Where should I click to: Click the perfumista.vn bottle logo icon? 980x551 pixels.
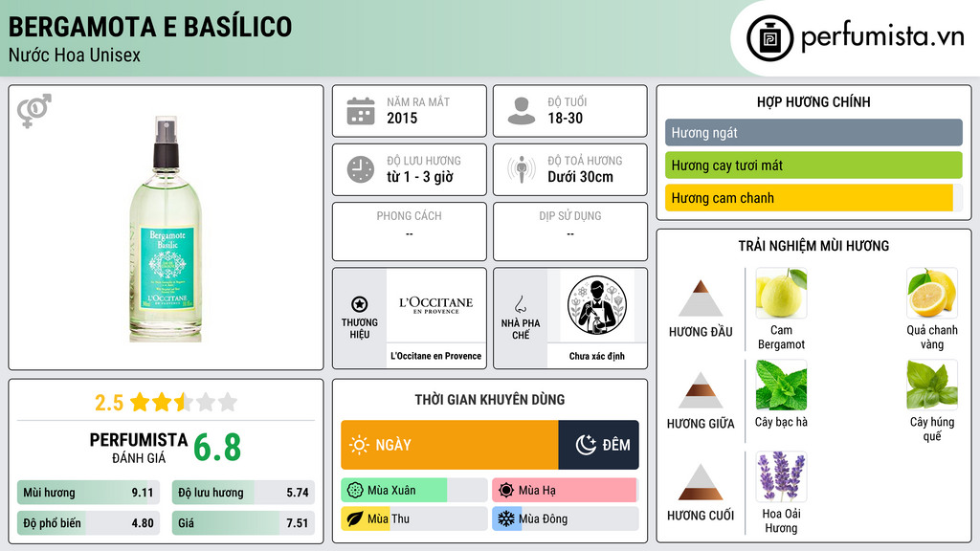coord(769,38)
